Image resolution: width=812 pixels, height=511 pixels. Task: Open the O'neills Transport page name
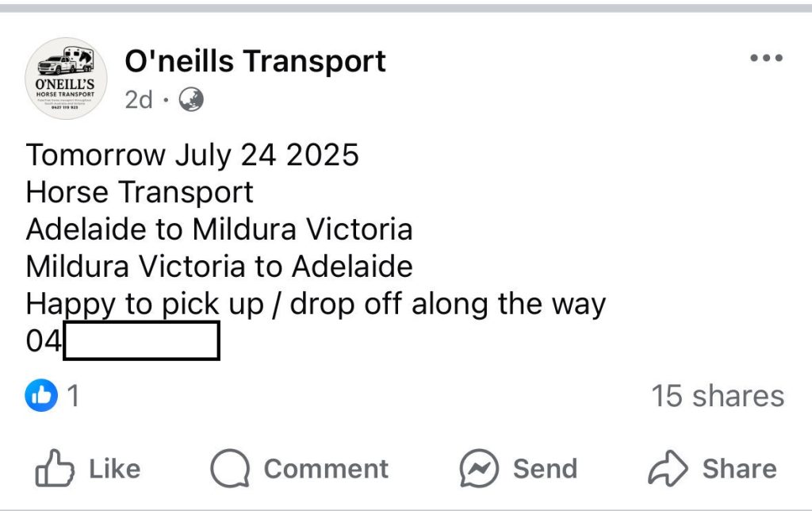pos(255,61)
